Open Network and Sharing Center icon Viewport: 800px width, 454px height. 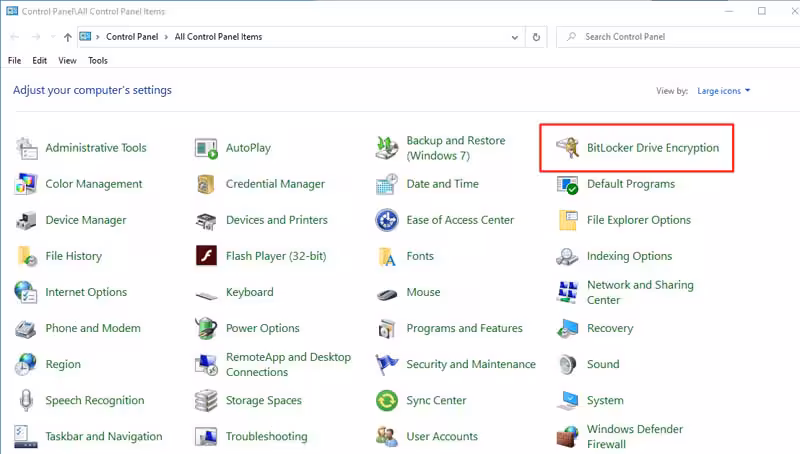click(x=567, y=292)
